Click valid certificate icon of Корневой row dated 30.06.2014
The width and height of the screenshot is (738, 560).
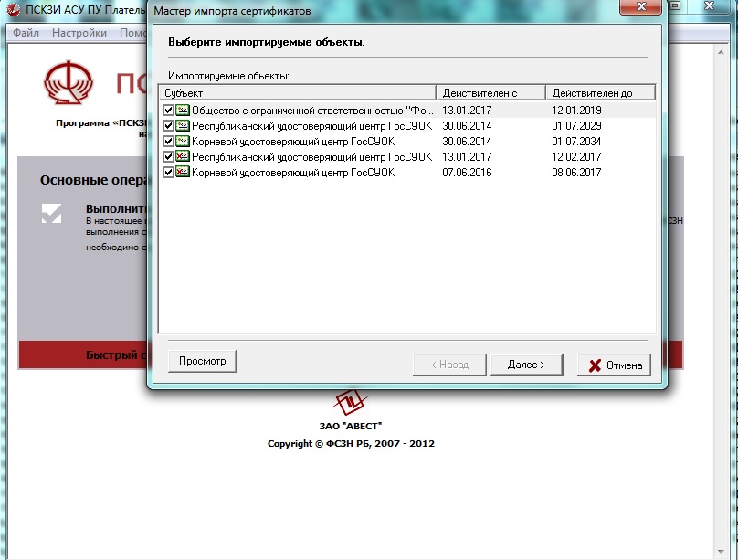(x=183, y=142)
